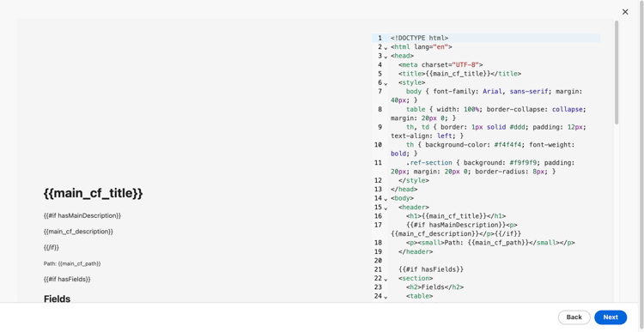The image size is (644, 332).
Task: Collapse the table tag fold on line 24
Action: (386, 297)
